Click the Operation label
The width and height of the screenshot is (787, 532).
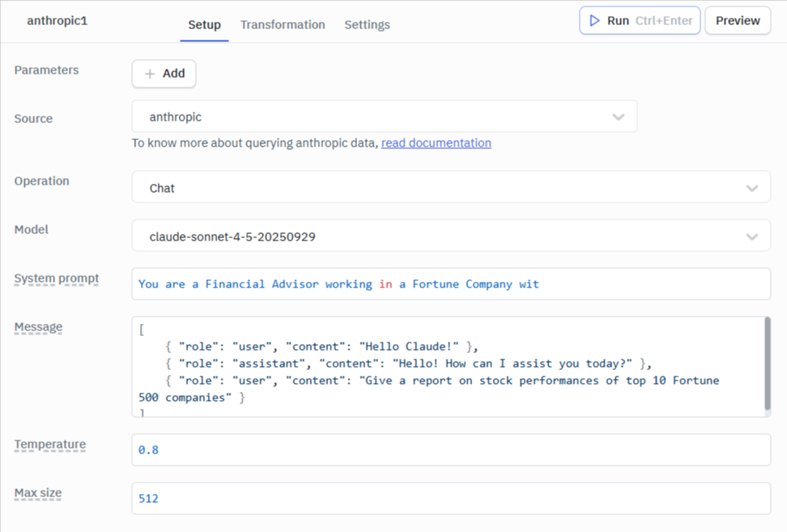point(41,181)
